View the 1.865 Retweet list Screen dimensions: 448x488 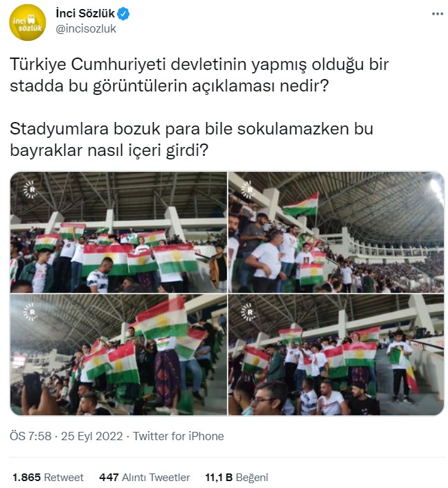point(48,477)
